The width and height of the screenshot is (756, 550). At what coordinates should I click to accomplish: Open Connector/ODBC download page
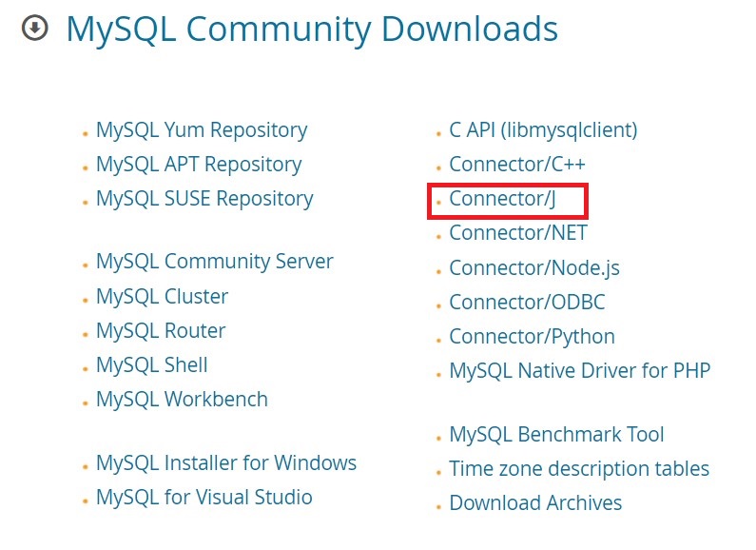[x=527, y=303]
